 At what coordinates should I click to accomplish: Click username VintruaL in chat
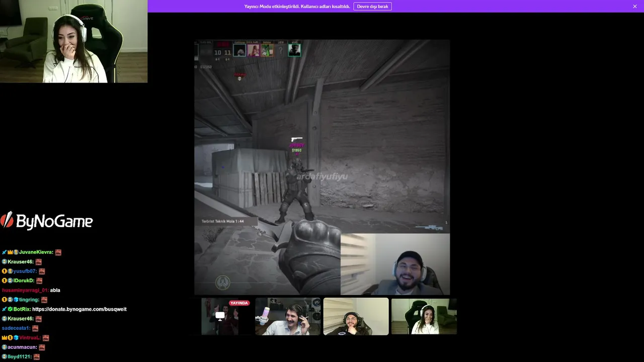tap(30, 338)
